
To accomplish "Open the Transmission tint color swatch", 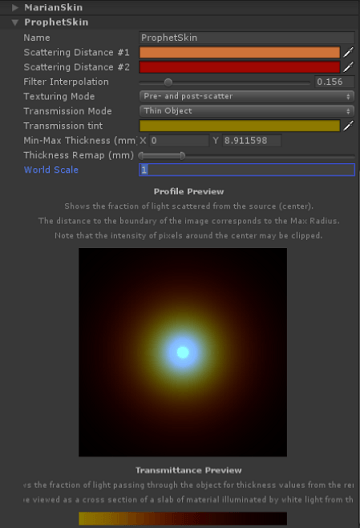I will pos(239,126).
